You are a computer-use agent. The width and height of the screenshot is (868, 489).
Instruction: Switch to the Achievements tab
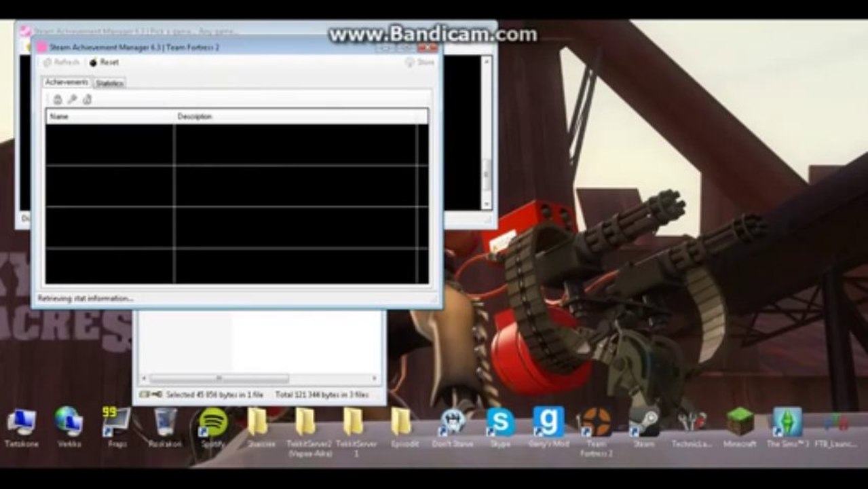[67, 82]
